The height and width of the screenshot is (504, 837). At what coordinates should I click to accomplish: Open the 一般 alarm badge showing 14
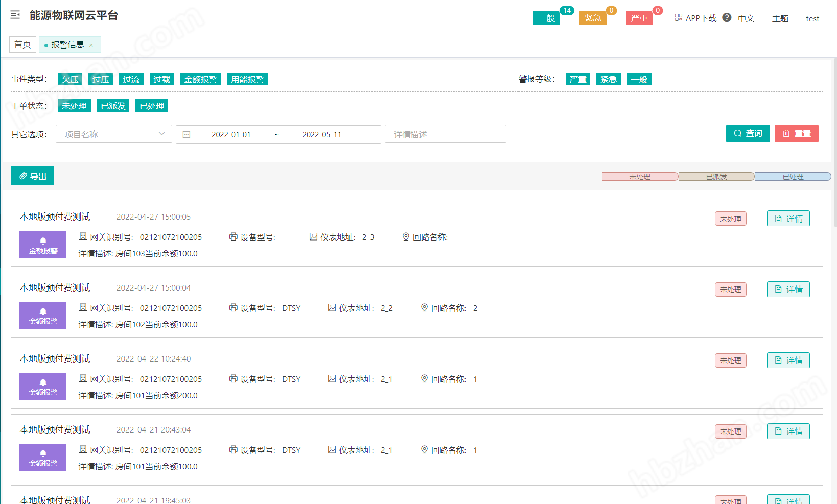click(546, 18)
